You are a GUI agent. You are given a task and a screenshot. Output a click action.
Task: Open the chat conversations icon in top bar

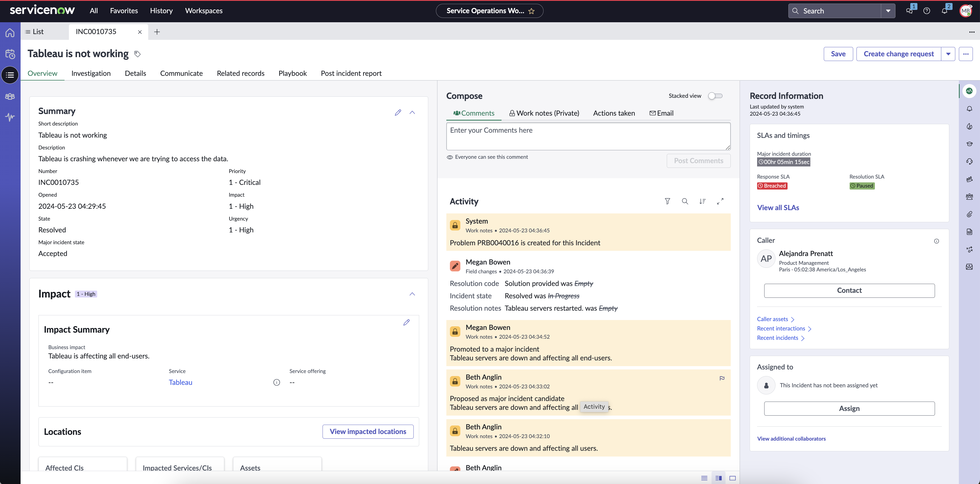point(910,11)
